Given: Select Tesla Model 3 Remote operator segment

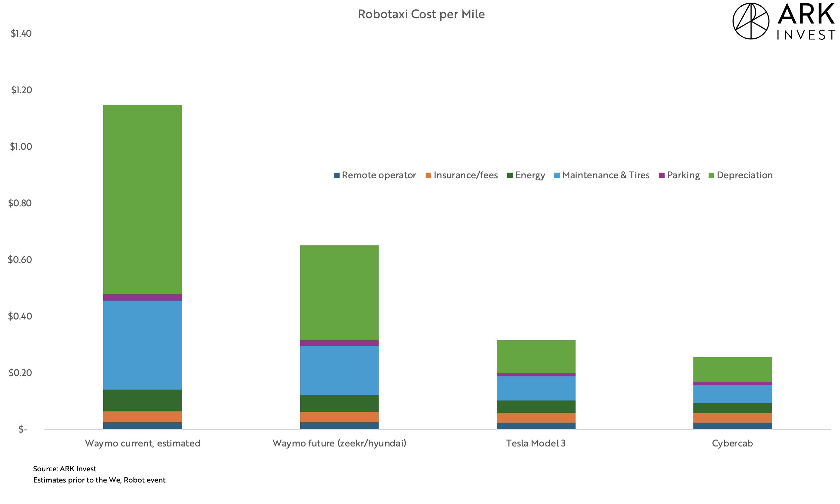Looking at the screenshot, I should pyautogui.click(x=536, y=426).
